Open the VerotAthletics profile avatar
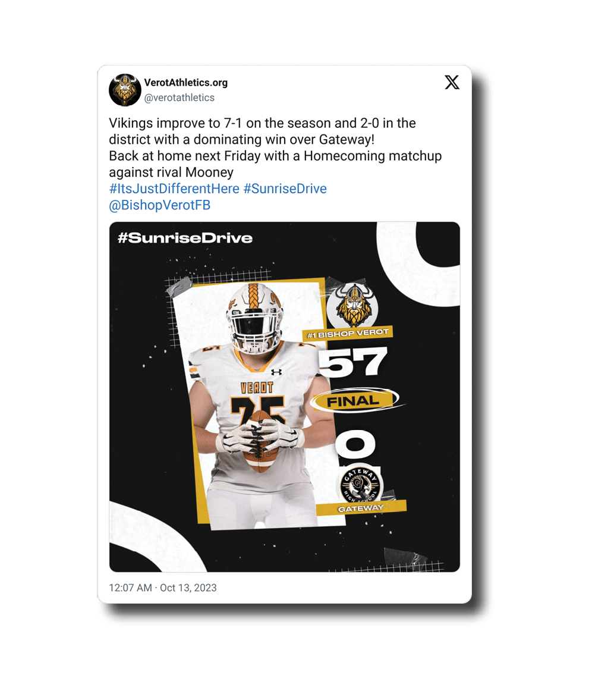The height and width of the screenshot is (700, 592). pos(125,90)
